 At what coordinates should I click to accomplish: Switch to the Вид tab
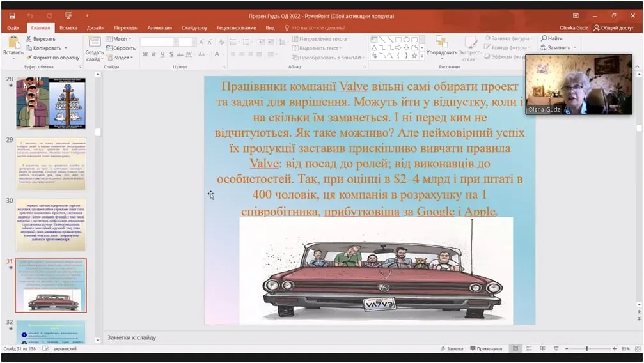tap(270, 28)
